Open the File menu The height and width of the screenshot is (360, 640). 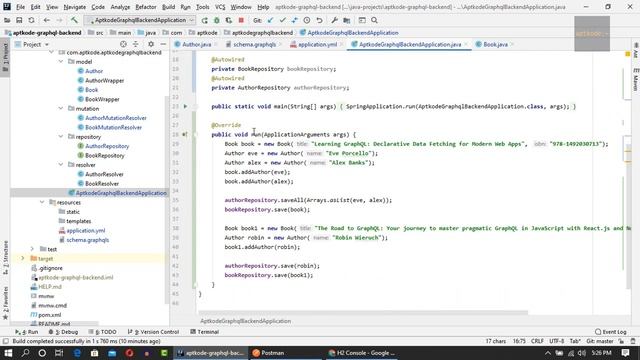coord(20,7)
